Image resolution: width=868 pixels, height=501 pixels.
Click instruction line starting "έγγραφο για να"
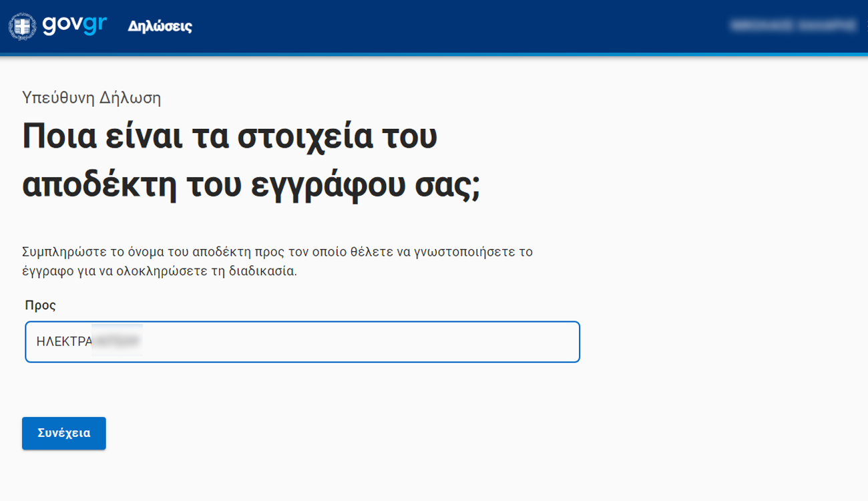pyautogui.click(x=159, y=271)
